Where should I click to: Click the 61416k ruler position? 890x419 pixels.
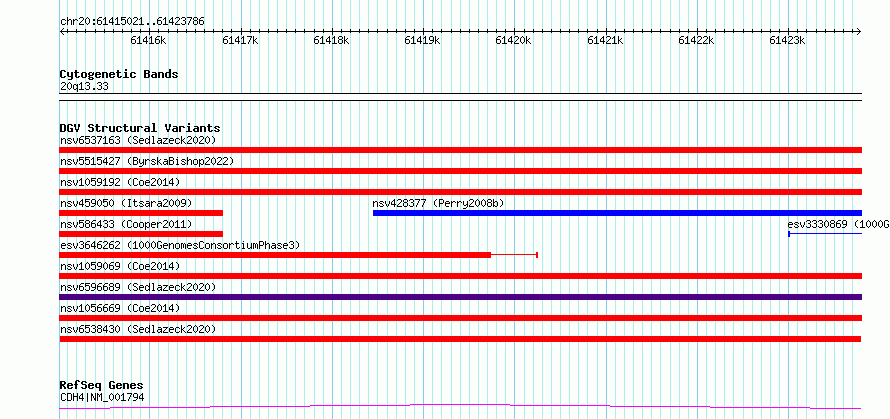coord(149,40)
